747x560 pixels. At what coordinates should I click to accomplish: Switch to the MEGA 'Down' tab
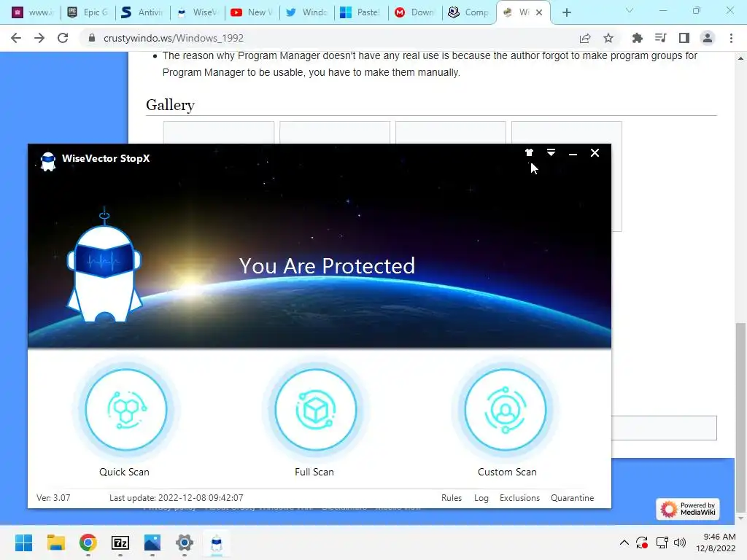tap(416, 12)
